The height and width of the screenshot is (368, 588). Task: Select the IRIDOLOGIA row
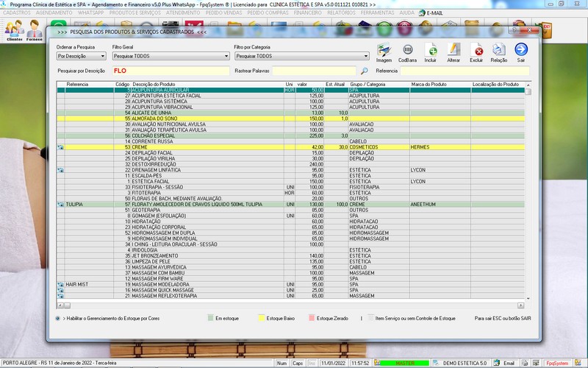tap(290, 250)
